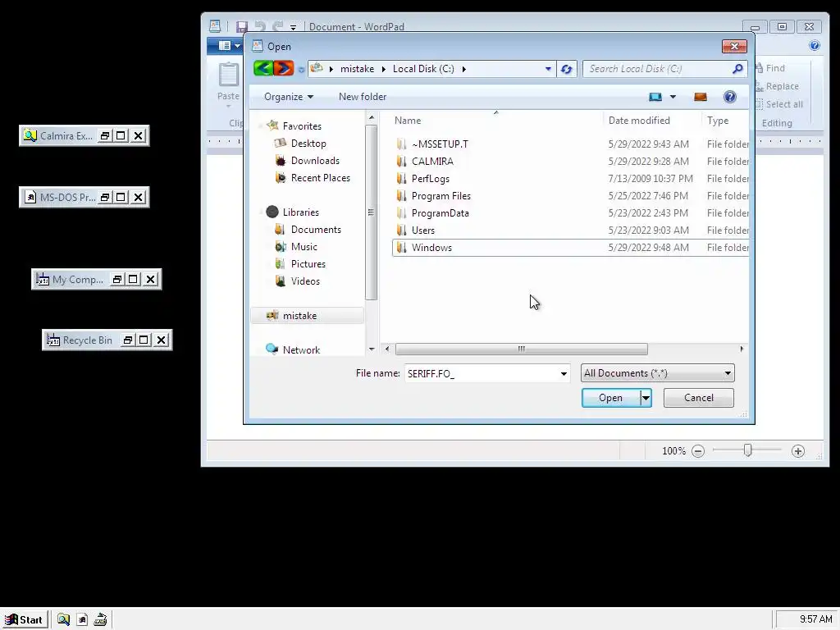
Task: Restore the Calmira Explorer minimized window
Action: pos(105,136)
